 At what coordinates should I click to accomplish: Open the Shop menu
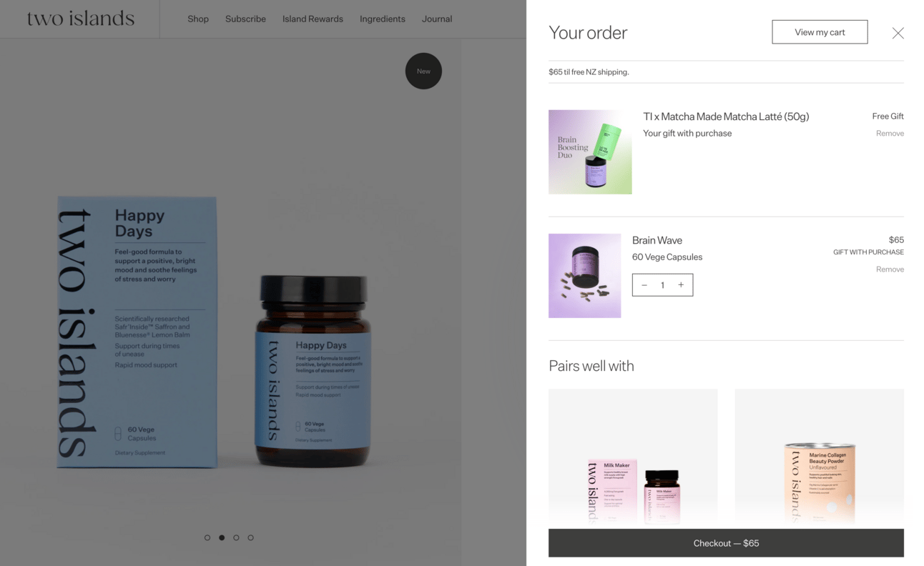tap(198, 19)
